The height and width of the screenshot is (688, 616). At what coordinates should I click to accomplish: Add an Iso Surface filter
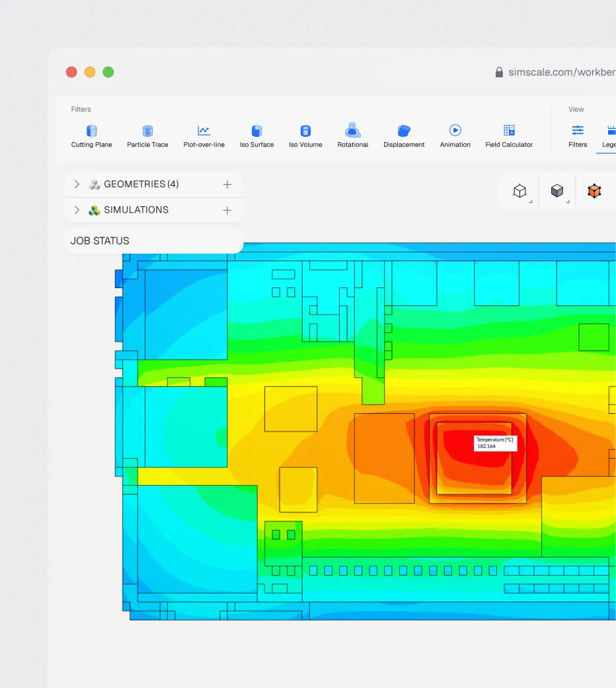256,136
